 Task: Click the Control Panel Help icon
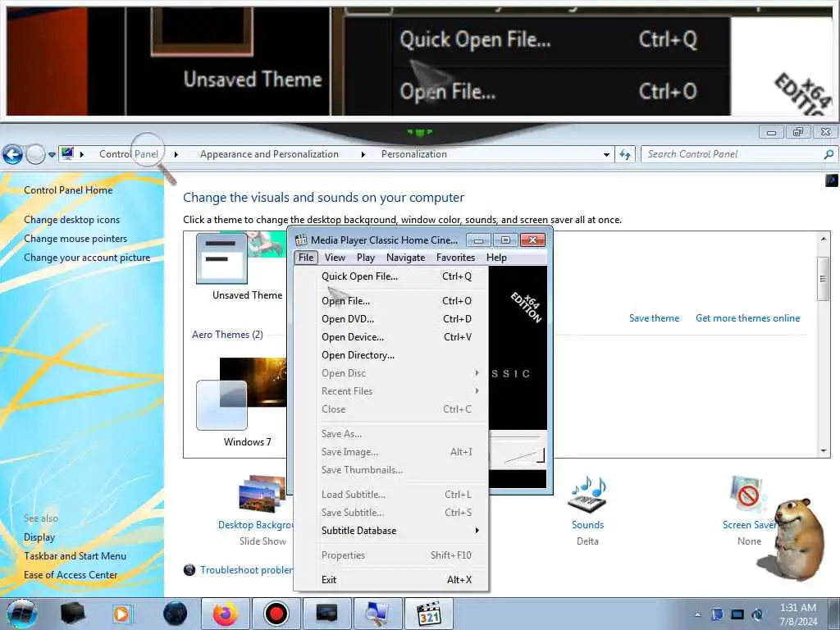coord(832,180)
